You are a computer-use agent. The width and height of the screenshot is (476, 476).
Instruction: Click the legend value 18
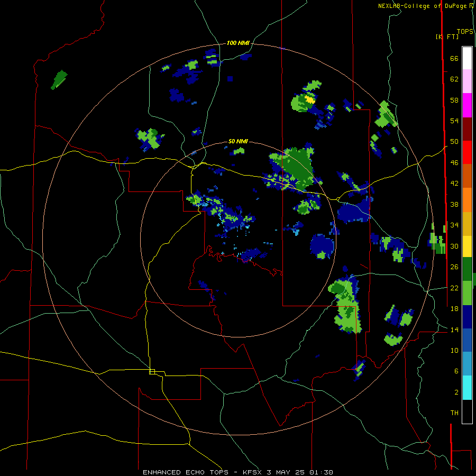[x=454, y=309]
